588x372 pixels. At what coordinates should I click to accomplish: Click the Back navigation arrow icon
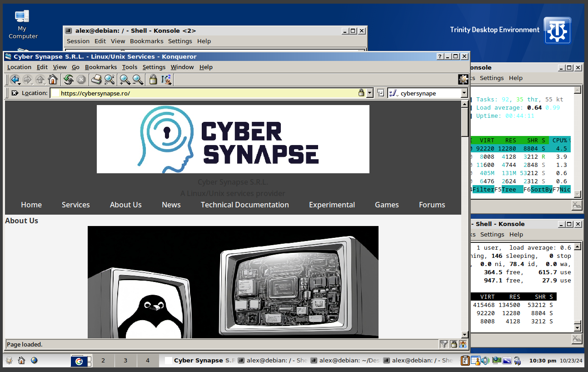point(15,80)
